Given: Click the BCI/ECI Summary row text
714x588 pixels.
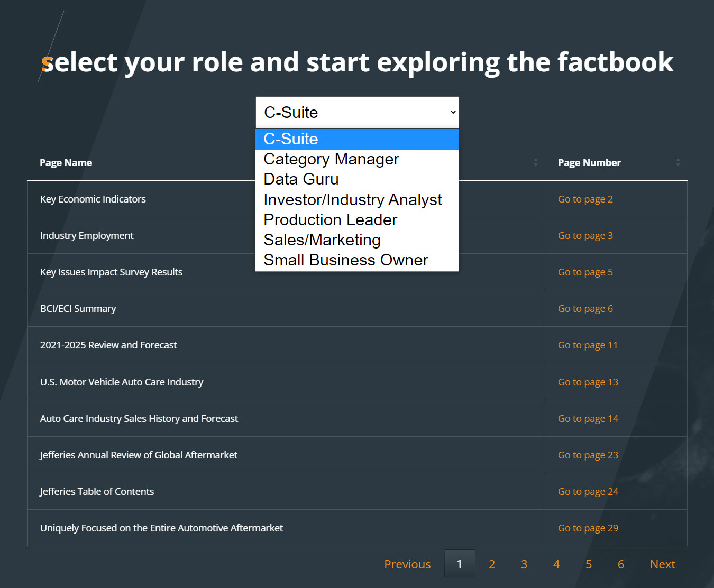Looking at the screenshot, I should [78, 309].
